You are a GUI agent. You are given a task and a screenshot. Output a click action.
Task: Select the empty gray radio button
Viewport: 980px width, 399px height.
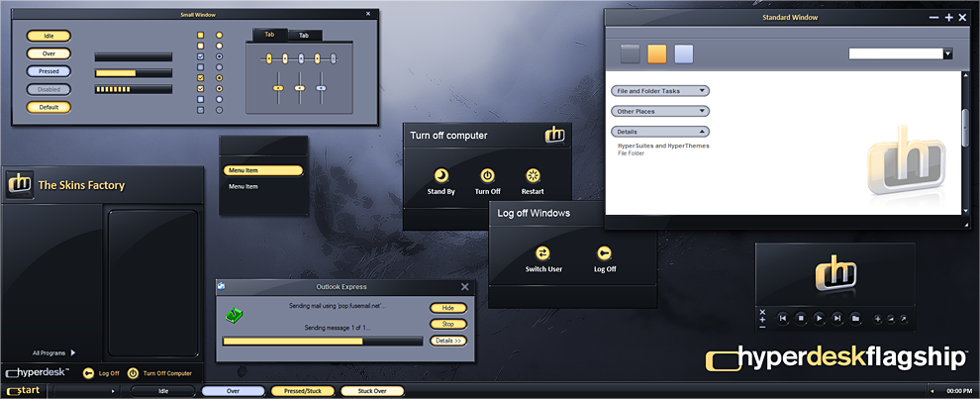click(x=219, y=67)
